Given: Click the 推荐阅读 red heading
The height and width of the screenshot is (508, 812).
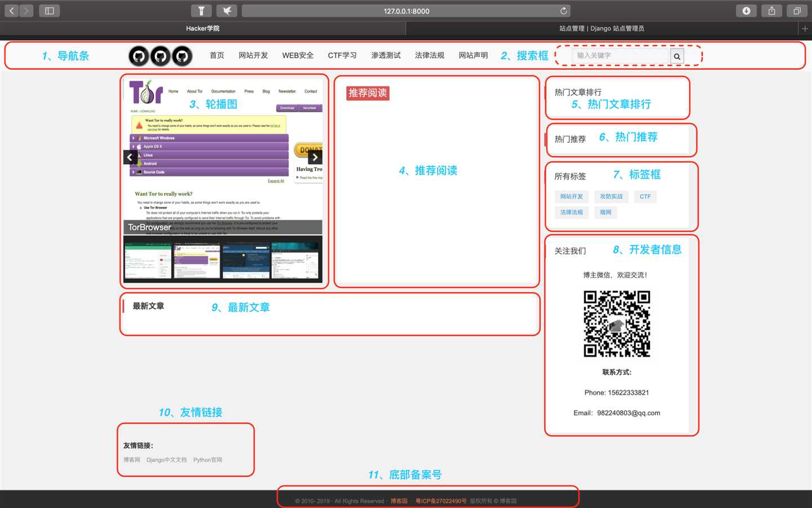Looking at the screenshot, I should point(368,93).
